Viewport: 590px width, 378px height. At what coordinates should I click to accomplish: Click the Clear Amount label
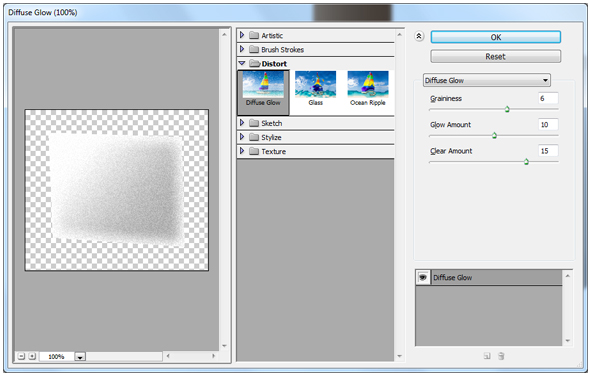[x=451, y=151]
